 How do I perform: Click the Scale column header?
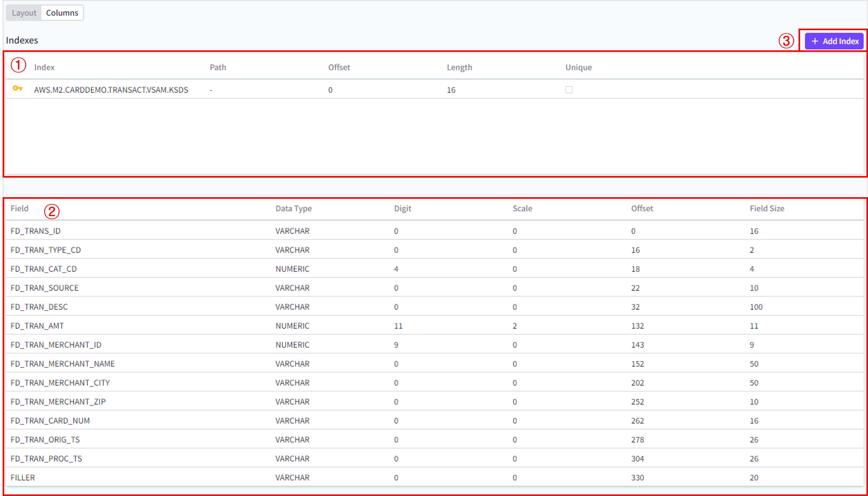pos(522,209)
